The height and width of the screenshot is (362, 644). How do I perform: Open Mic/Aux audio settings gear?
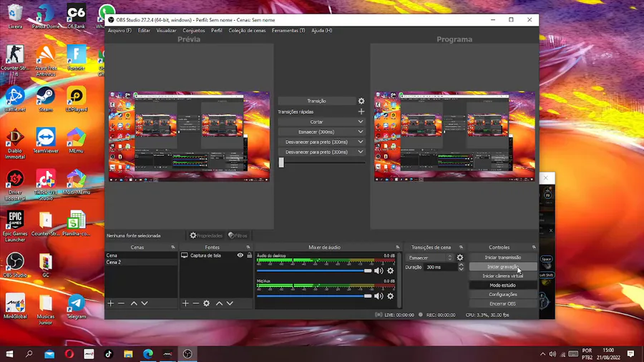pyautogui.click(x=390, y=296)
